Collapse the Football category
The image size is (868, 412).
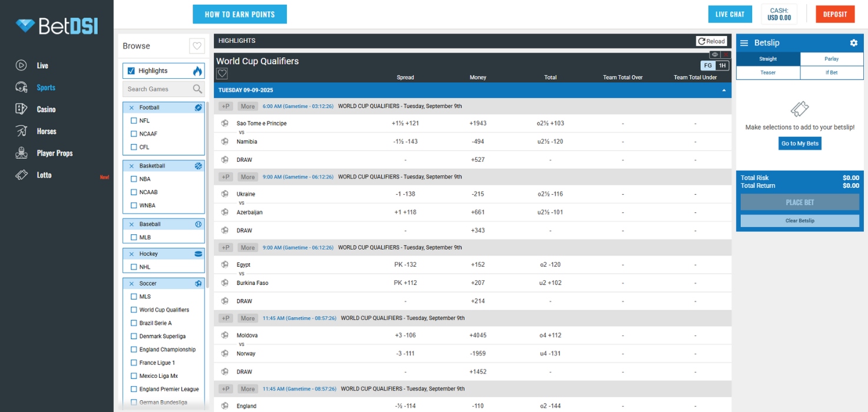[131, 108]
